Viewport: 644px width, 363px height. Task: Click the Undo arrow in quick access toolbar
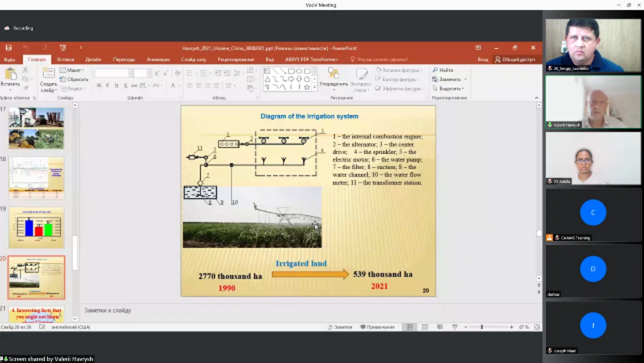(26, 48)
